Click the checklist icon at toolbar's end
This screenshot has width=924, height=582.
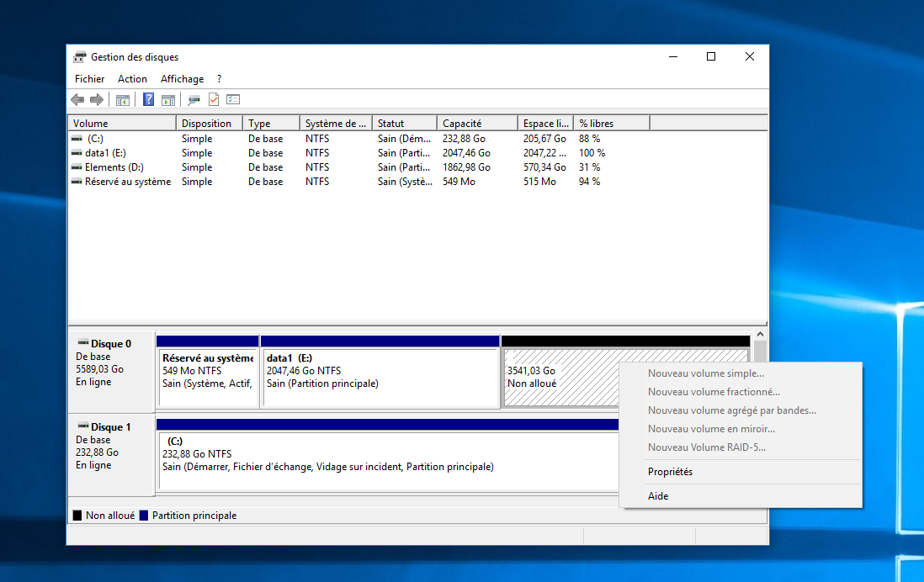(x=233, y=100)
